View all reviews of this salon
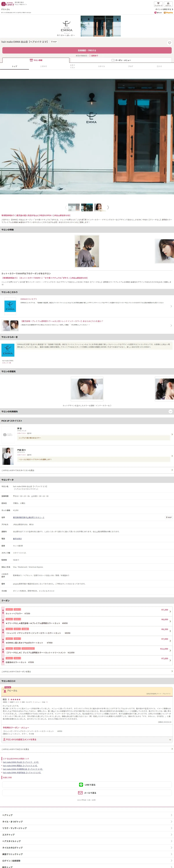This screenshot has width=174, height=868. click(x=87, y=749)
